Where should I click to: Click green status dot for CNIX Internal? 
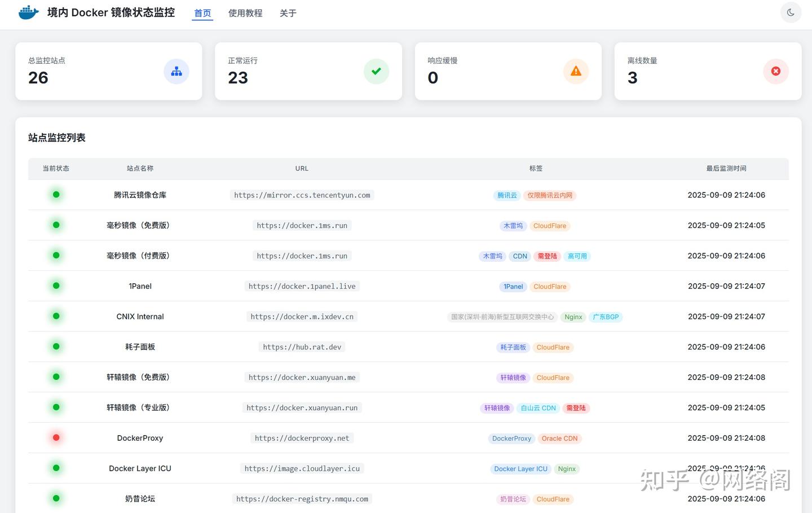click(56, 317)
